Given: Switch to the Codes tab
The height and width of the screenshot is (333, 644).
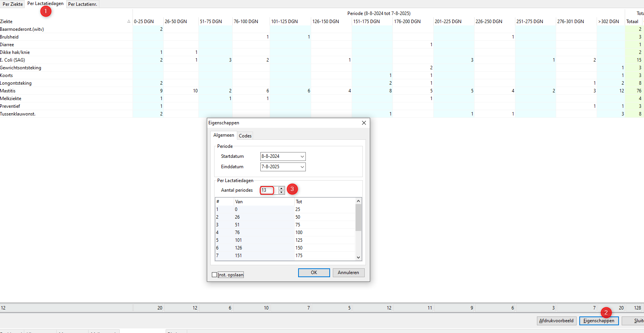Looking at the screenshot, I should [x=245, y=136].
